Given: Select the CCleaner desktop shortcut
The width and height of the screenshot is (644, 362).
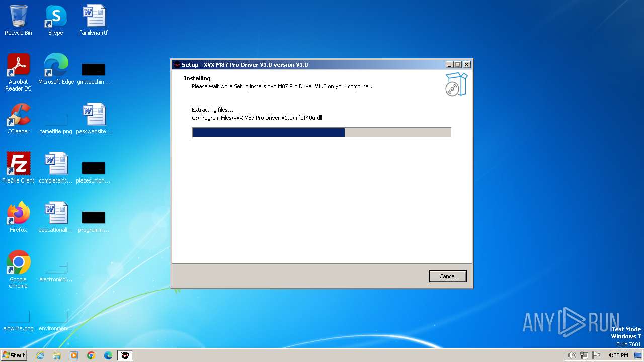Looking at the screenshot, I should [x=18, y=119].
